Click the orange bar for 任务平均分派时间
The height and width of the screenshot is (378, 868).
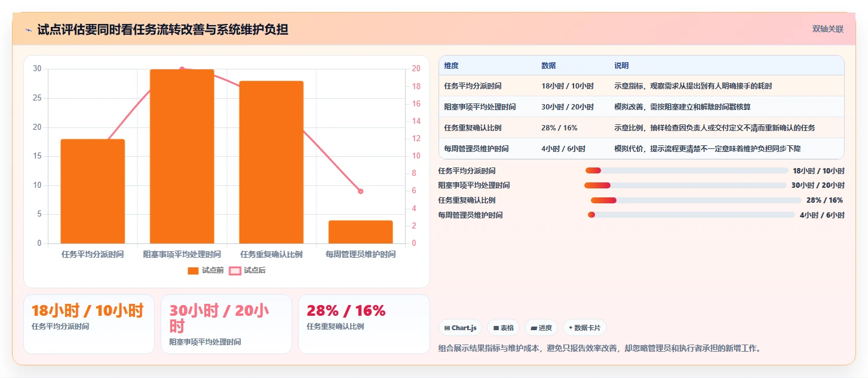[93, 191]
